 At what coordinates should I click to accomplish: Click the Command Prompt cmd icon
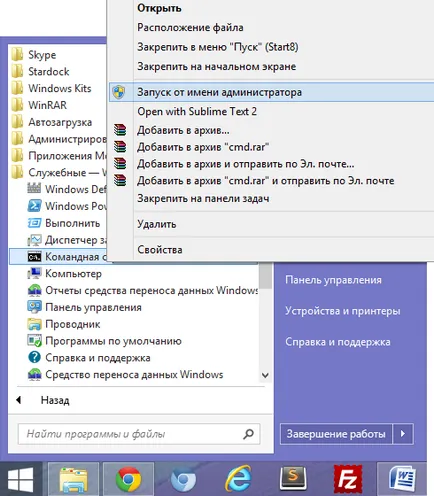pos(35,257)
